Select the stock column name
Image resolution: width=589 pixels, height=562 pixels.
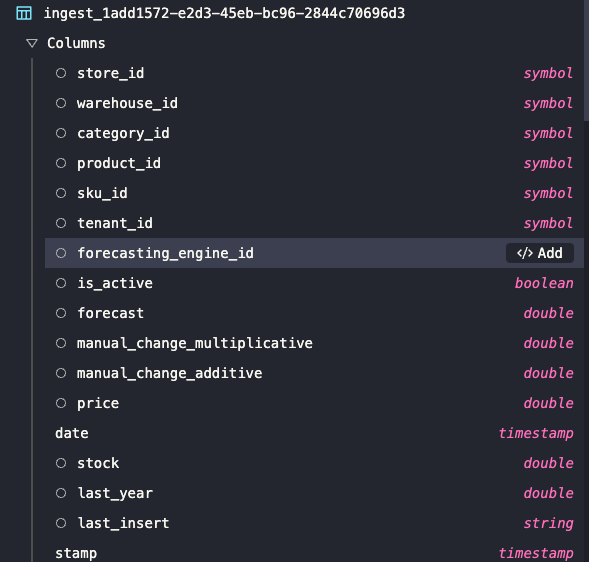point(98,463)
